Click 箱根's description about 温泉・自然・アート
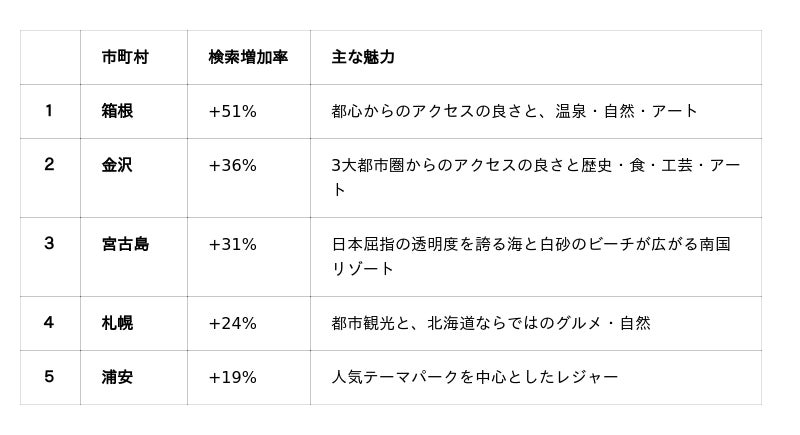Image resolution: width=800 pixels, height=435 pixels. [514, 111]
